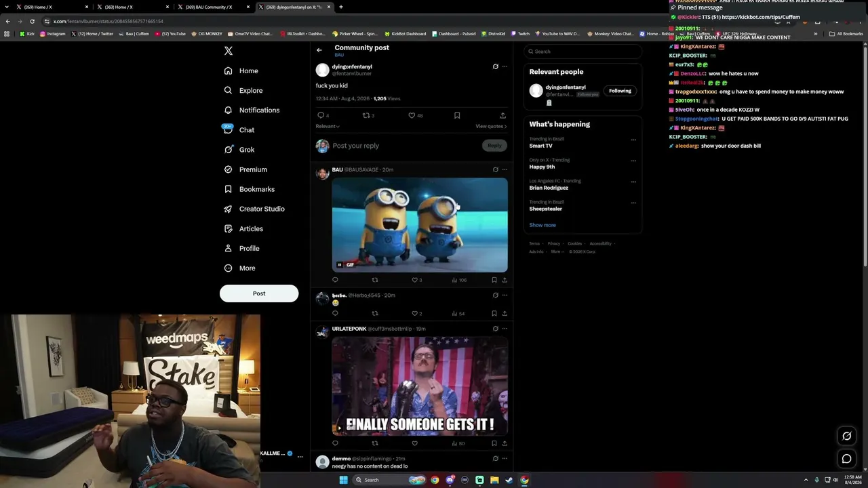
Task: Like BAU's reply with 3 likes
Action: [417, 280]
